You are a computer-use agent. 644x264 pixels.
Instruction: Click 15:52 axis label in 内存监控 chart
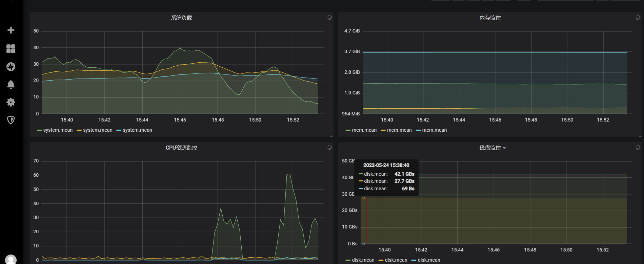603,120
